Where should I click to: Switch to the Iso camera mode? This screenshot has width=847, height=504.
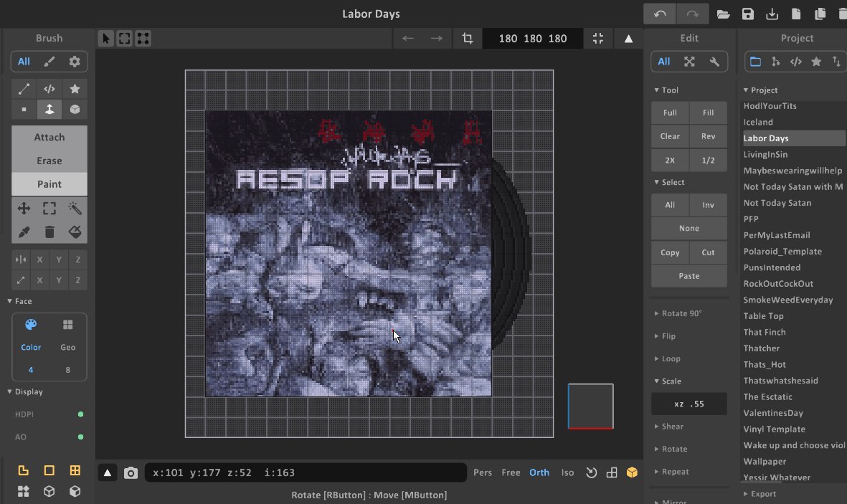pos(567,472)
